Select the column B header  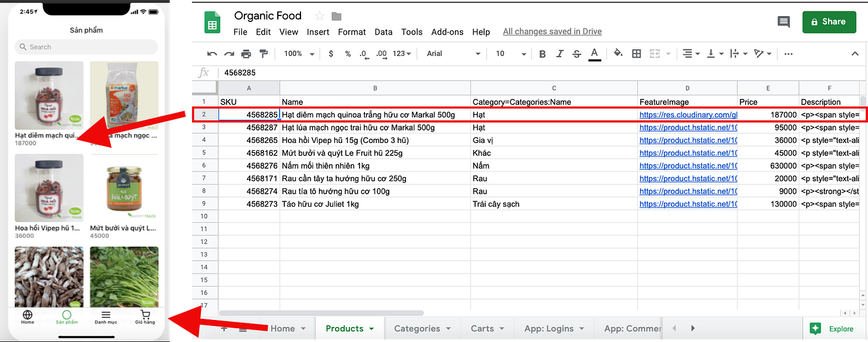click(375, 88)
